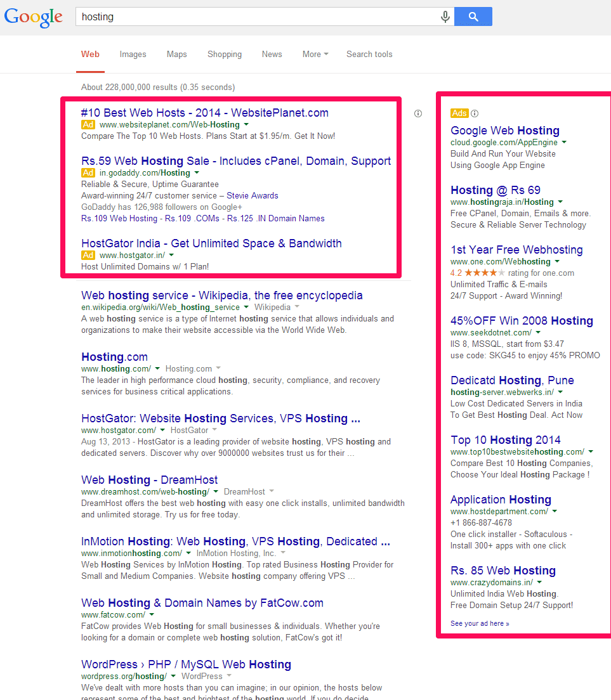
Task: Expand the More menu
Action: 315,54
